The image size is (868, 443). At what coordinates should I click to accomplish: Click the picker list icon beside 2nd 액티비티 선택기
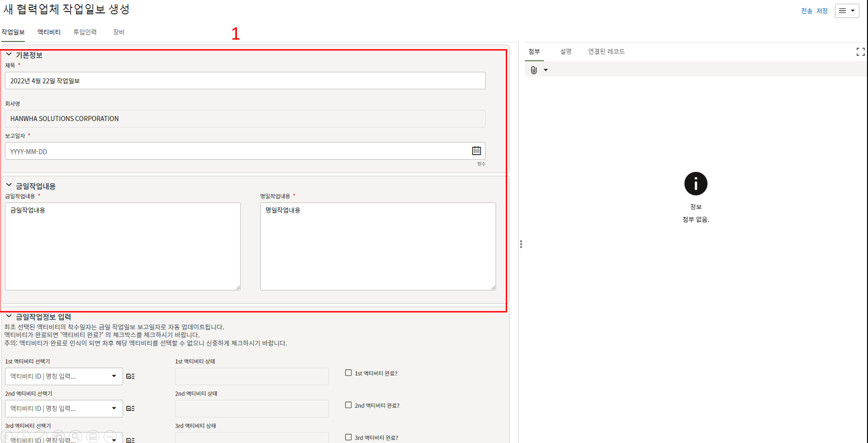(x=130, y=409)
